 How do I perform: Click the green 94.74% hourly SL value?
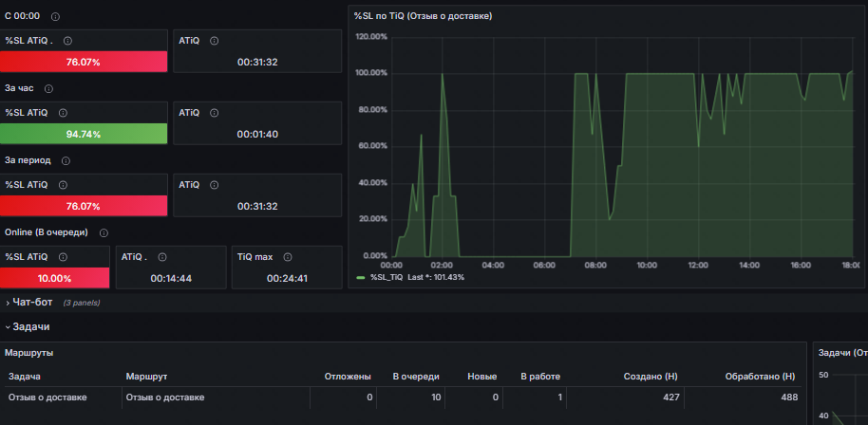(x=83, y=134)
